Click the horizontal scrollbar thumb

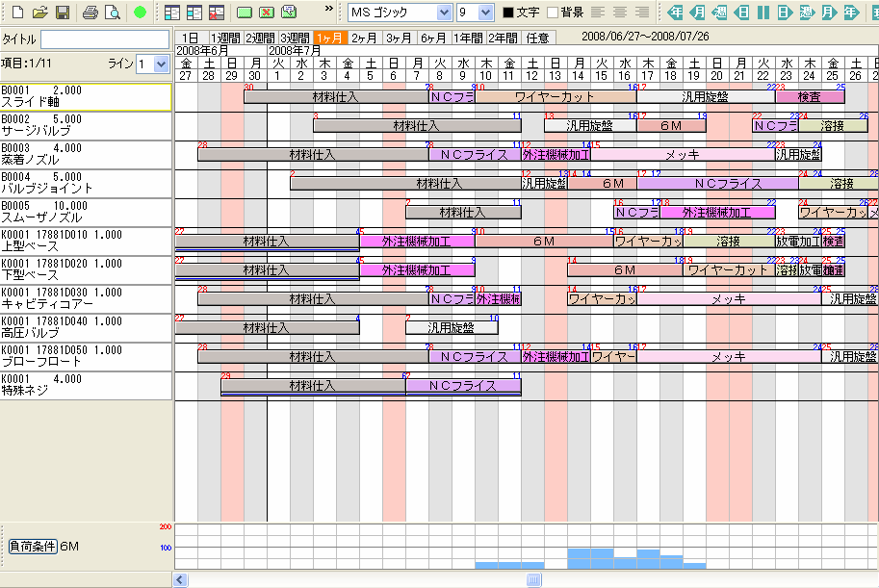[x=533, y=579]
